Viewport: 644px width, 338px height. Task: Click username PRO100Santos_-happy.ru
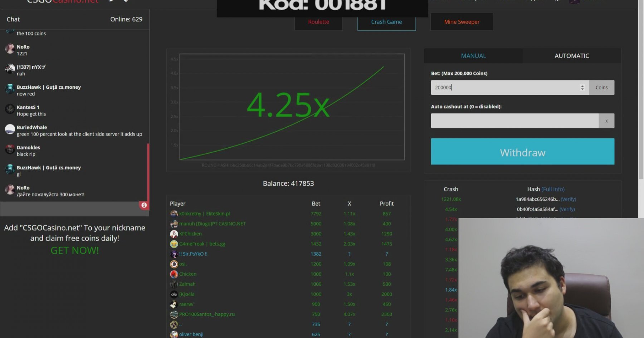pyautogui.click(x=207, y=314)
